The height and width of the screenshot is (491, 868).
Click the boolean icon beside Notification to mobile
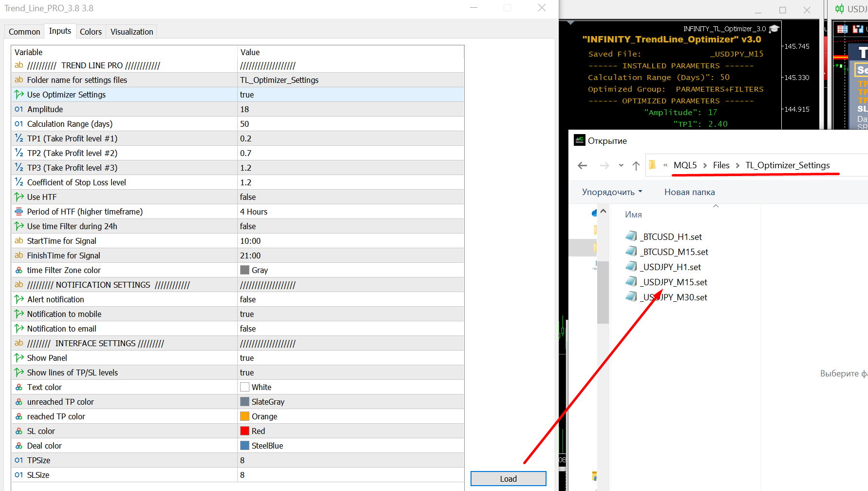[19, 314]
